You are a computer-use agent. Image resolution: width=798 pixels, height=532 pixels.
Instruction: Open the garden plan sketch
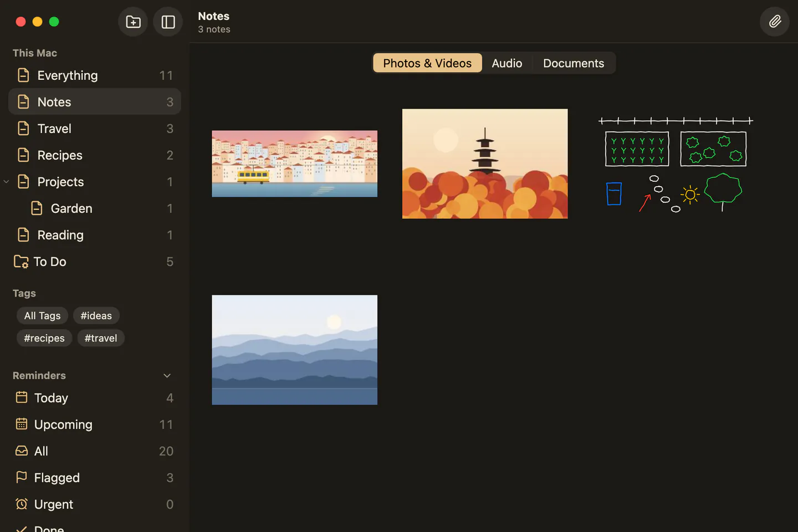click(x=676, y=164)
